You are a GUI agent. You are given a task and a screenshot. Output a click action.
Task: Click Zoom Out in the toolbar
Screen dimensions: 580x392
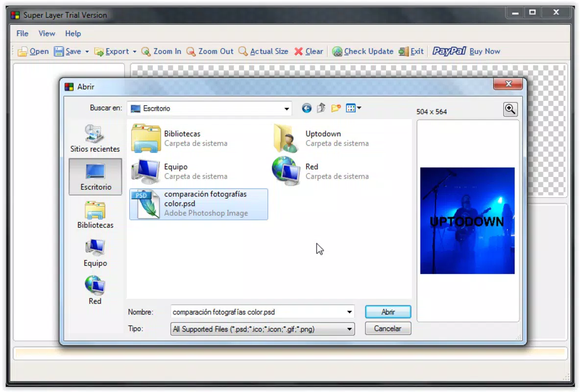click(x=210, y=51)
